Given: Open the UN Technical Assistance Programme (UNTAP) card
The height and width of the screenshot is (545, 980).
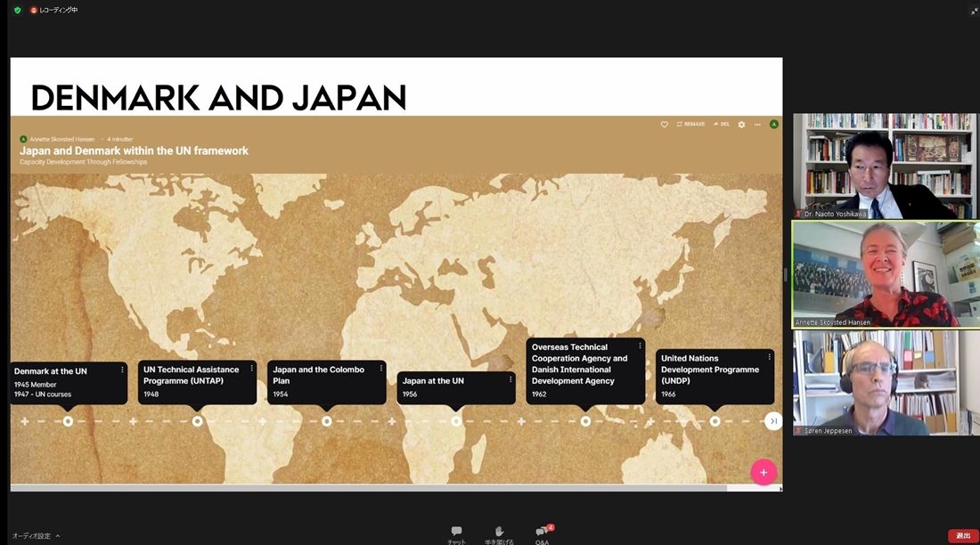Looking at the screenshot, I should 198,382.
